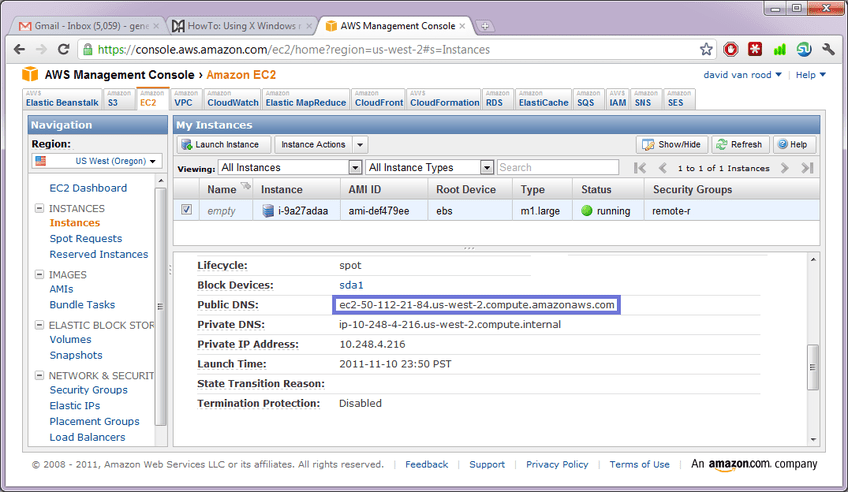Click the Instance Actions button

(313, 145)
